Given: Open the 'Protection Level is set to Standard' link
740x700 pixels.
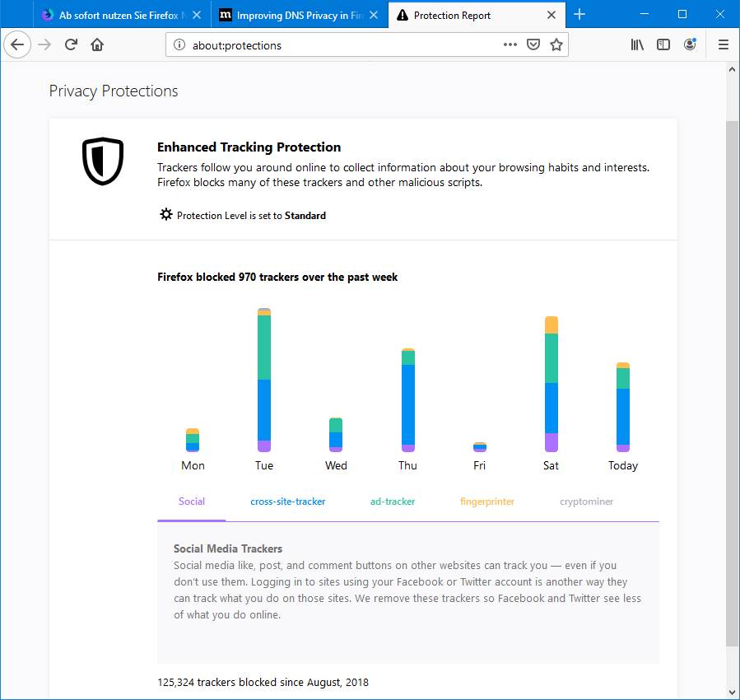Looking at the screenshot, I should tap(251, 216).
